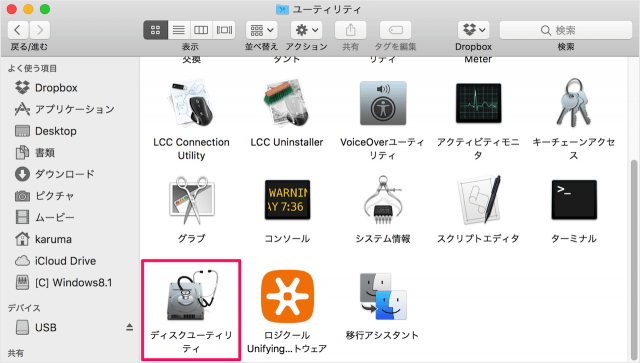This screenshot has width=640, height=363.
Task: Switch to list view mode
Action: [x=179, y=30]
